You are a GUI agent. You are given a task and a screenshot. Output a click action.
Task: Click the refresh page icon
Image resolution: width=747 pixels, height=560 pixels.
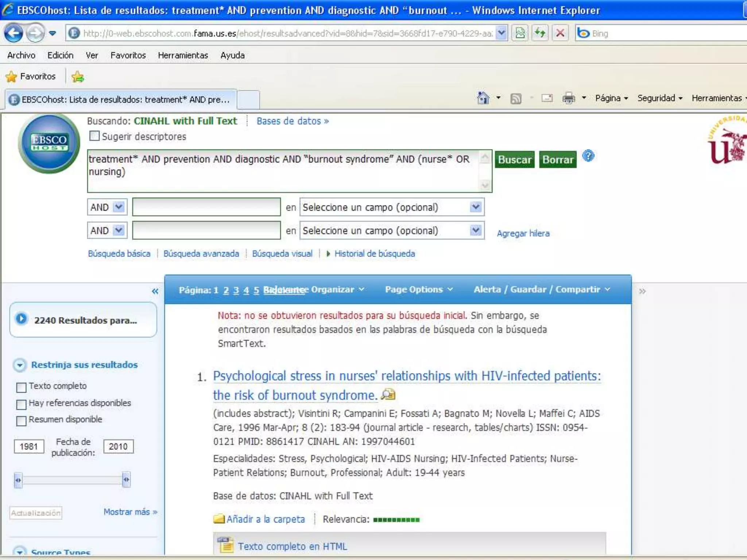click(x=540, y=33)
